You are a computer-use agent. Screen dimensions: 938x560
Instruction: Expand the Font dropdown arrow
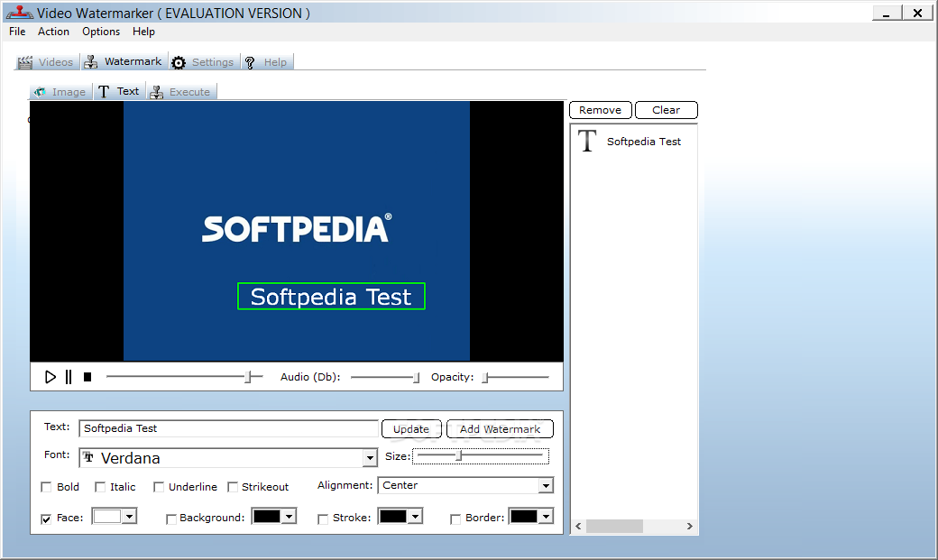tap(371, 458)
